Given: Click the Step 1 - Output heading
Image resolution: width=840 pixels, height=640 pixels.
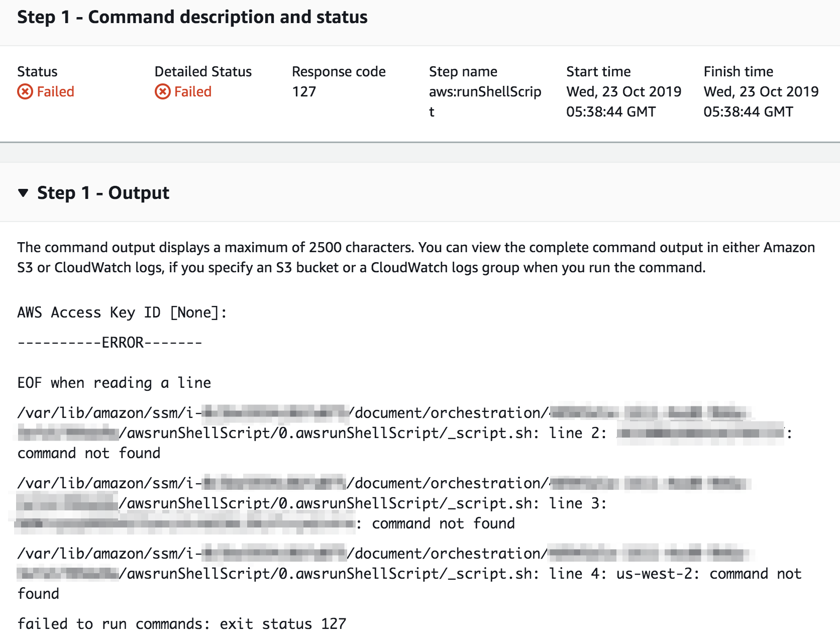Looking at the screenshot, I should [x=103, y=193].
